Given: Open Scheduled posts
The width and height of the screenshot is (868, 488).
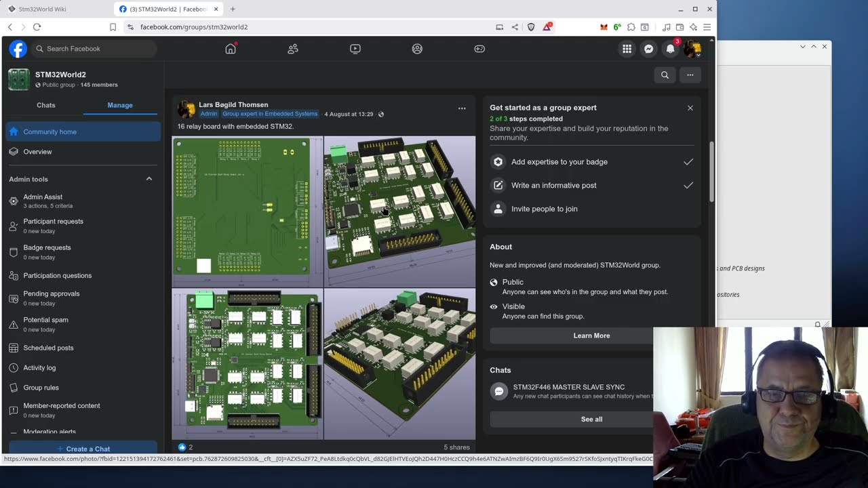Looking at the screenshot, I should (83, 348).
